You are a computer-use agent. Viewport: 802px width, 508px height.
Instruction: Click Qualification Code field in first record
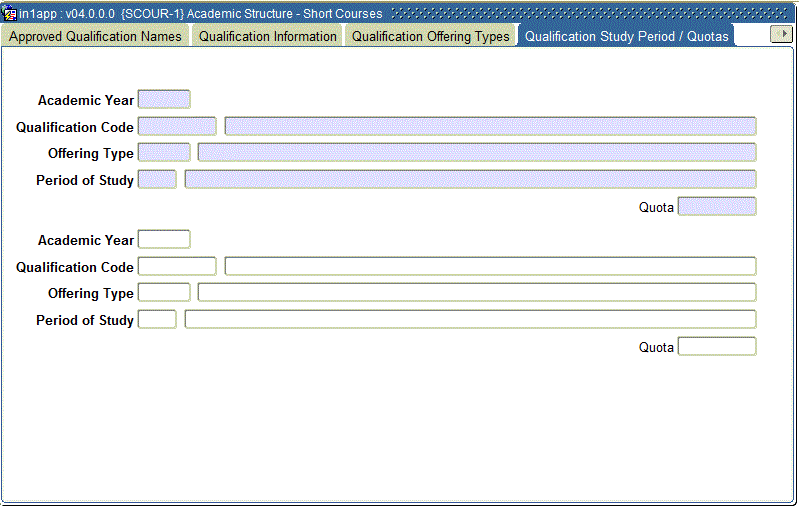click(x=177, y=126)
